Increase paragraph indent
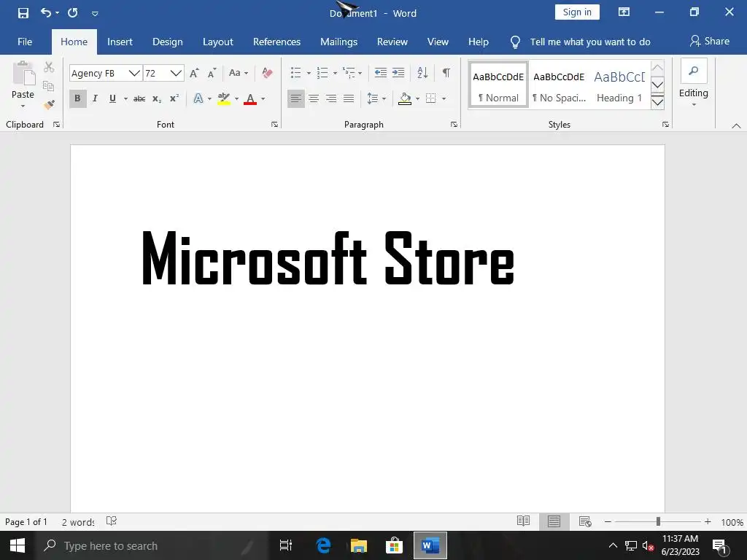Screen dimensions: 747x560 pos(398,73)
